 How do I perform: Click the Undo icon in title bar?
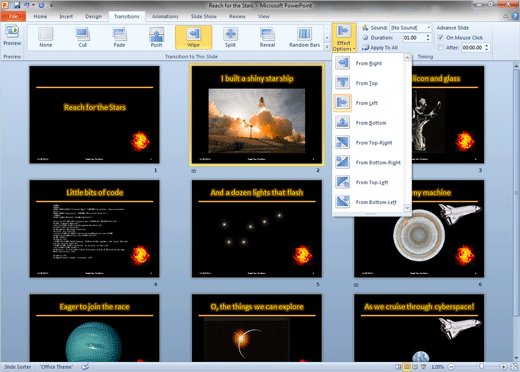[27, 5]
